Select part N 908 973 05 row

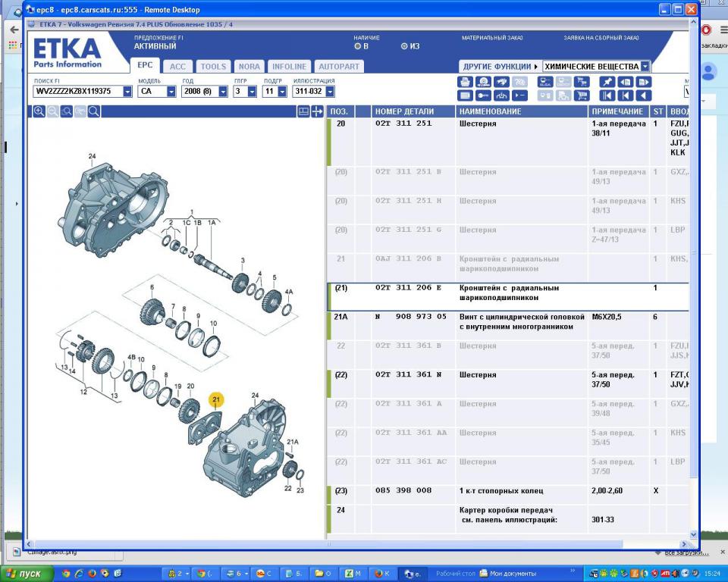tap(508, 327)
